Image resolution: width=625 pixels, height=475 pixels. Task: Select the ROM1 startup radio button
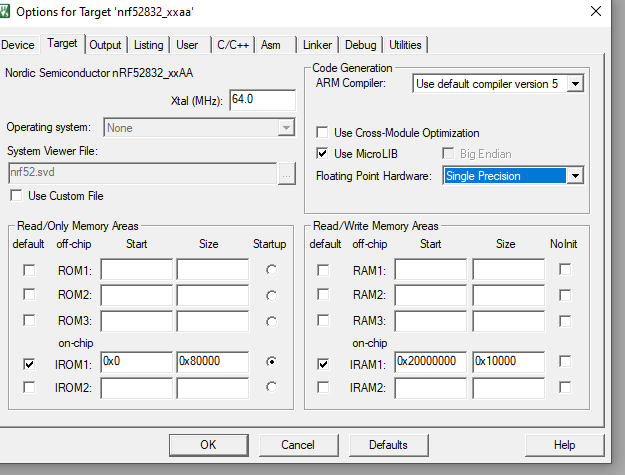pos(272,270)
